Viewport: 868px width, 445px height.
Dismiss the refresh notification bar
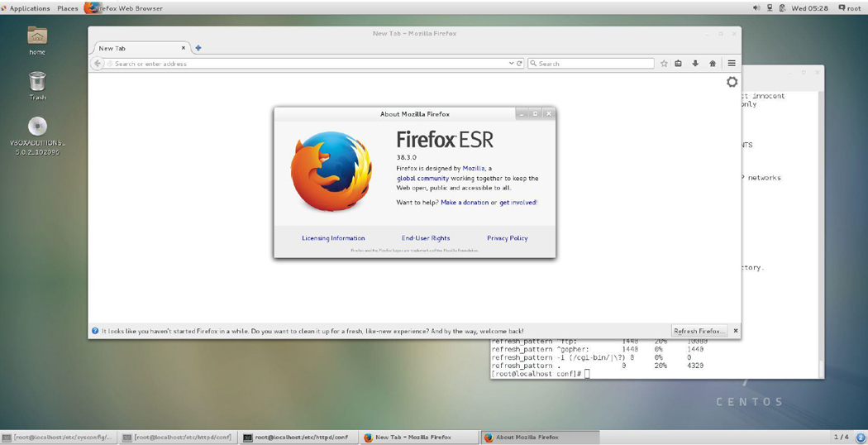(x=736, y=331)
